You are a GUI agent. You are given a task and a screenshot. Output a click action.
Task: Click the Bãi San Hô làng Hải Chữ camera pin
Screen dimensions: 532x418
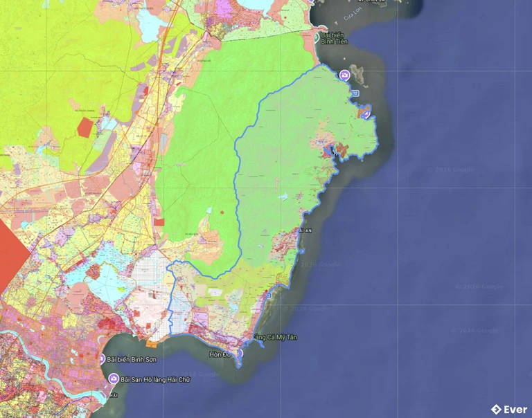[114, 379]
